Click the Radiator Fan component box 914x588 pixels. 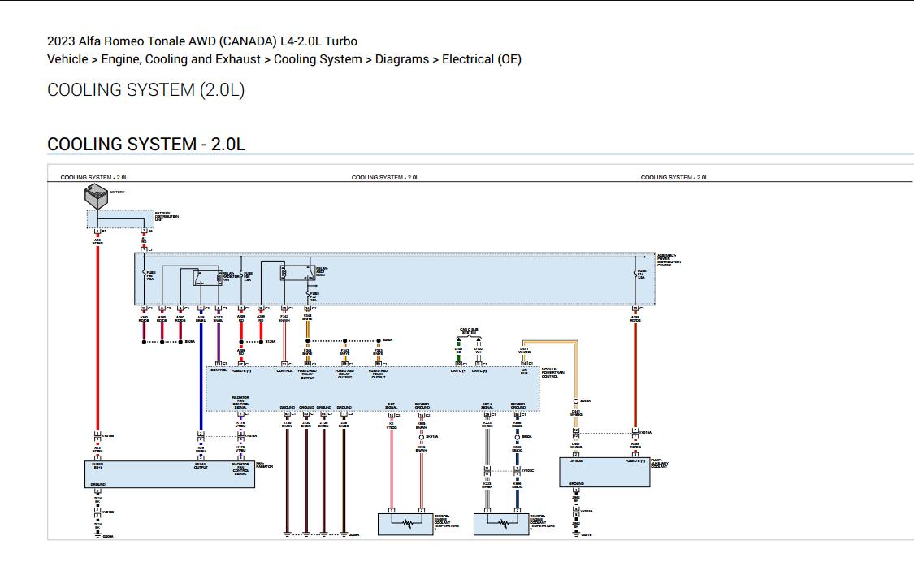point(170,474)
